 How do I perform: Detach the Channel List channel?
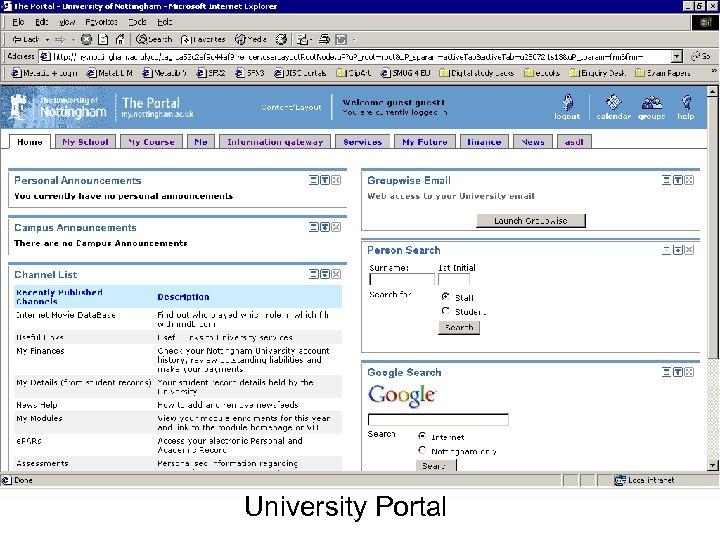[x=325, y=274]
